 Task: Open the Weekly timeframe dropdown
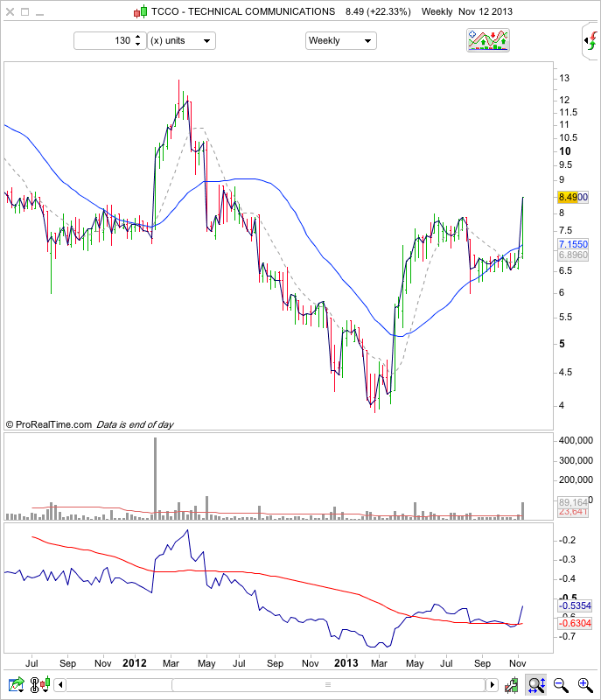point(341,40)
